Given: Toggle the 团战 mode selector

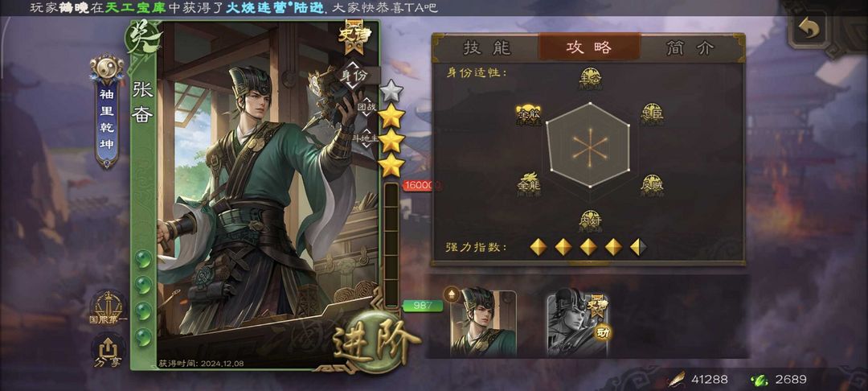Looking at the screenshot, I should pyautogui.click(x=367, y=106).
